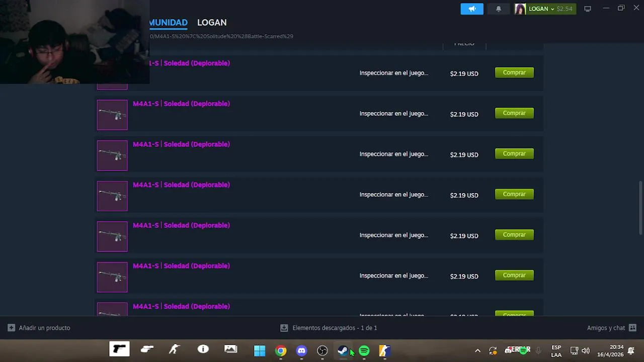Open the LOGAN profile tab
Image resolution: width=644 pixels, height=362 pixels.
tap(212, 23)
